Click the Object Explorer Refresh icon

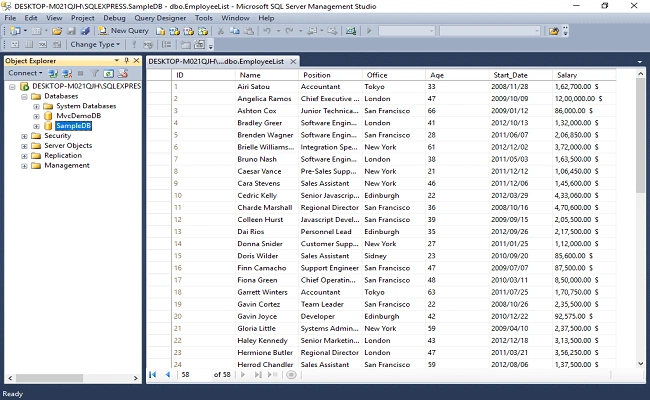(x=109, y=73)
